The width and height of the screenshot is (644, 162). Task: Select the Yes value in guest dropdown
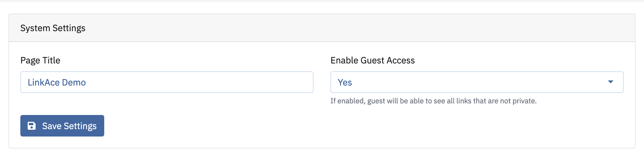[x=345, y=82]
